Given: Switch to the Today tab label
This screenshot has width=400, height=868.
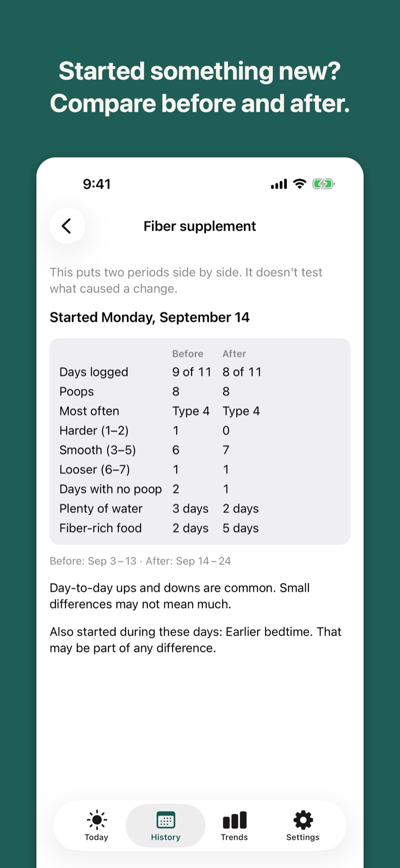Looking at the screenshot, I should 96,837.
